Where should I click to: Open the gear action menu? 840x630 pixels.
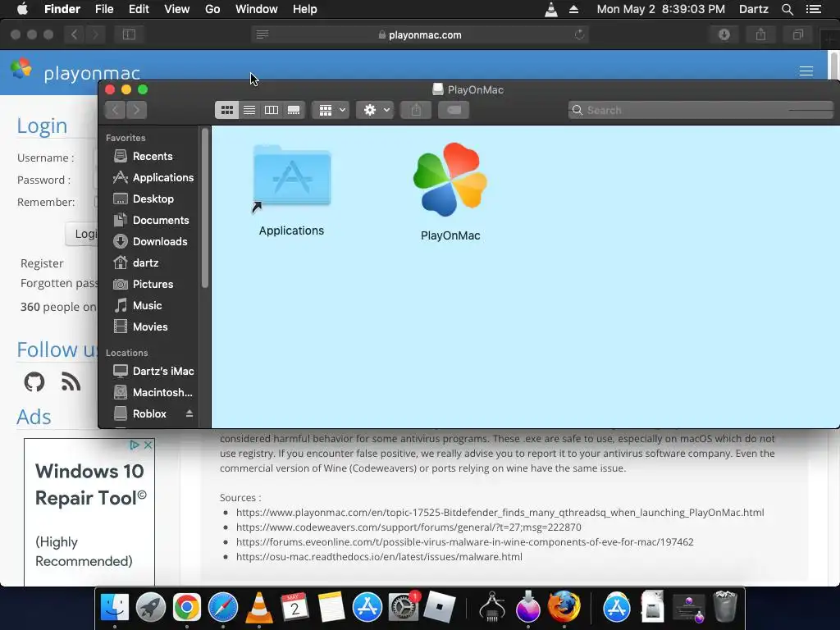pos(375,110)
